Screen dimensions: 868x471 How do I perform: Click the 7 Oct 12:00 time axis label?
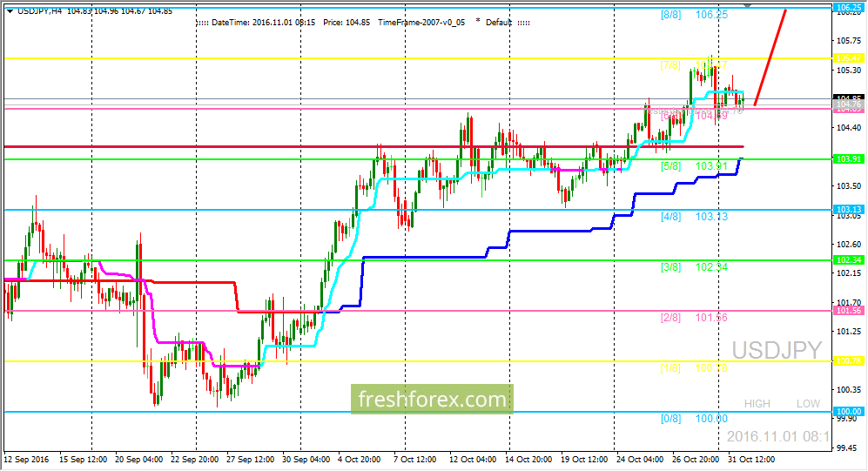click(x=414, y=460)
